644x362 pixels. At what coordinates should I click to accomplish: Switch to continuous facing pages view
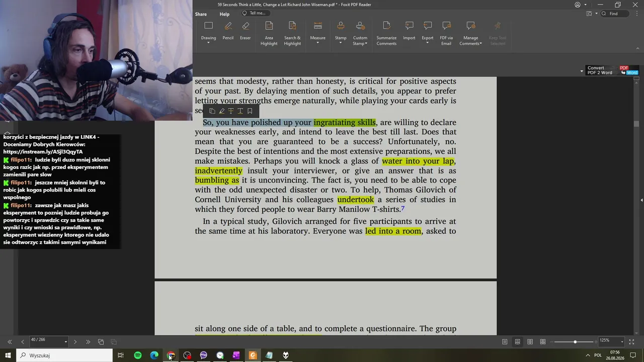pos(543,342)
